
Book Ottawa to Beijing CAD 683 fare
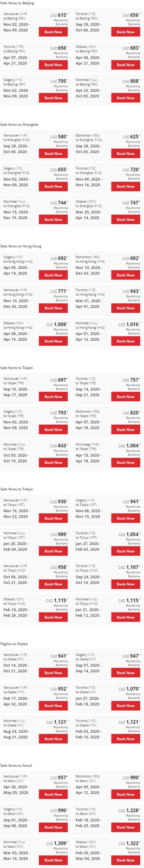coord(126,65)
